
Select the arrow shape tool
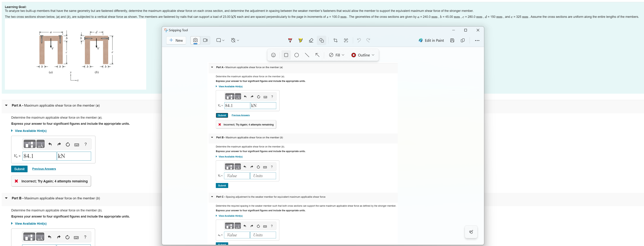click(x=317, y=55)
